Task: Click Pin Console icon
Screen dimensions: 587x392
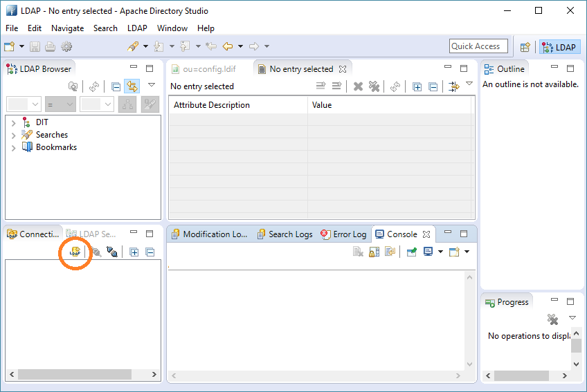Action: pos(411,252)
